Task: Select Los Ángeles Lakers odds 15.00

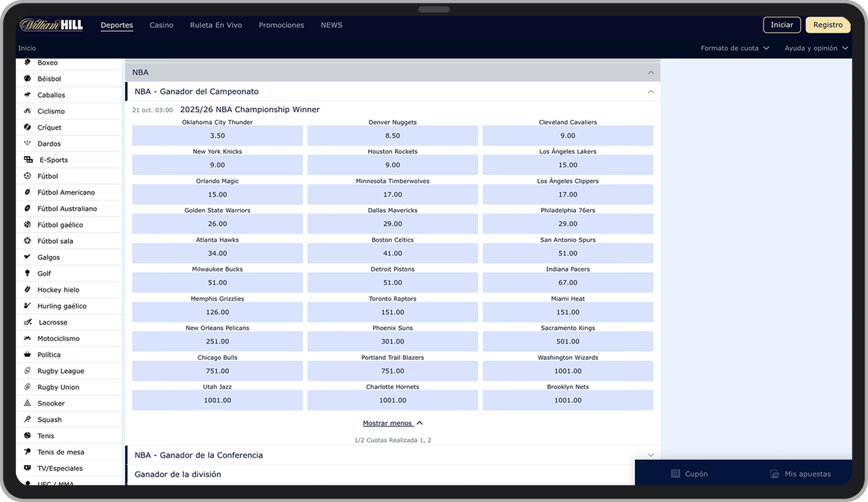Action: (568, 165)
